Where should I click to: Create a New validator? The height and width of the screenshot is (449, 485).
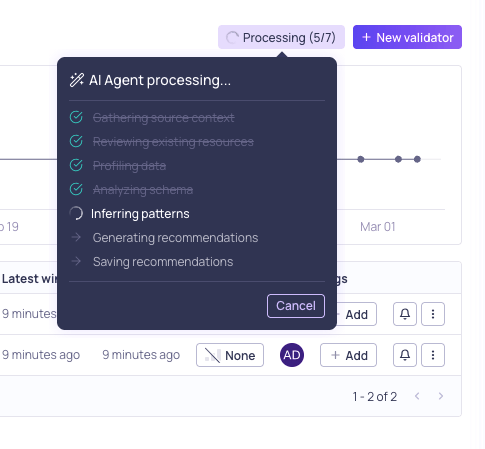(x=407, y=37)
